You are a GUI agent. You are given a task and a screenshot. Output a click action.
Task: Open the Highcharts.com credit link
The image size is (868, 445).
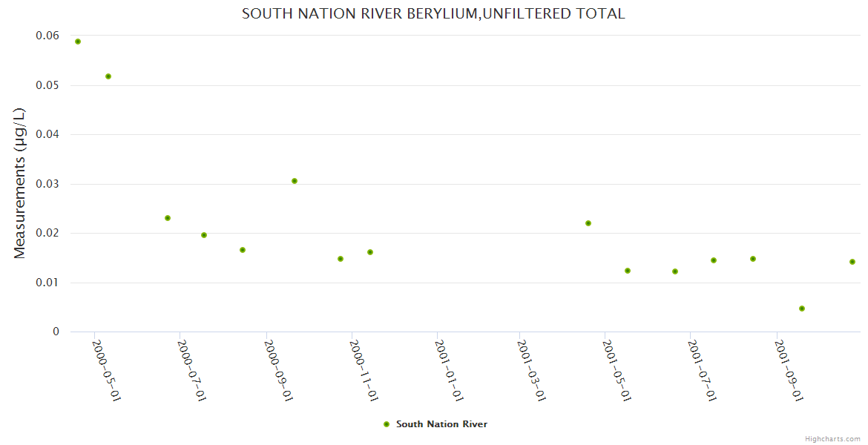(x=832, y=439)
